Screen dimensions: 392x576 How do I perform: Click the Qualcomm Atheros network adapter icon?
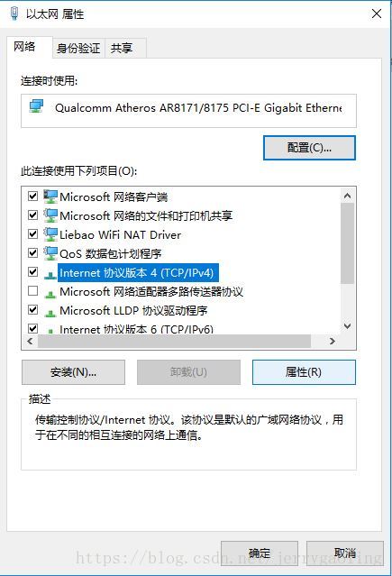click(x=36, y=106)
